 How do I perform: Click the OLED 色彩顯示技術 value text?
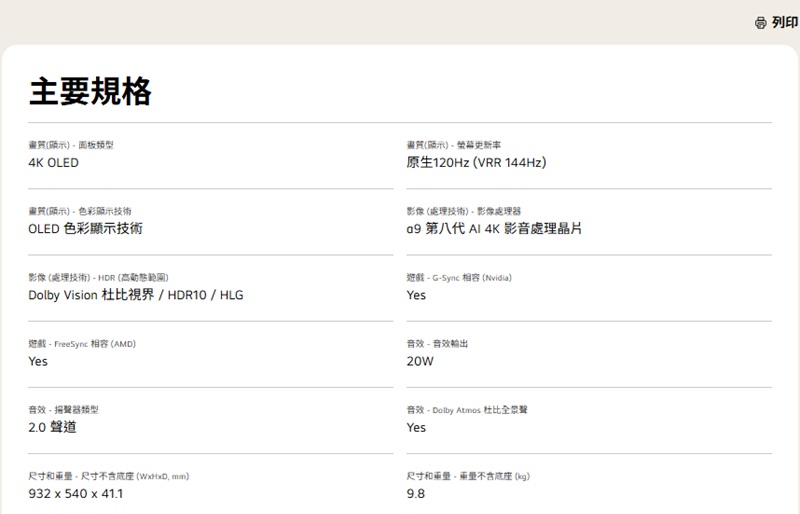click(x=85, y=228)
